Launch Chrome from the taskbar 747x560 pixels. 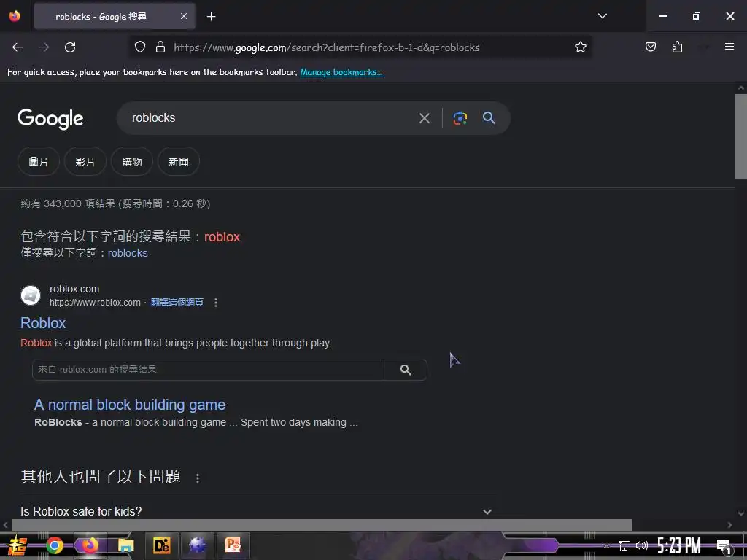click(x=55, y=545)
